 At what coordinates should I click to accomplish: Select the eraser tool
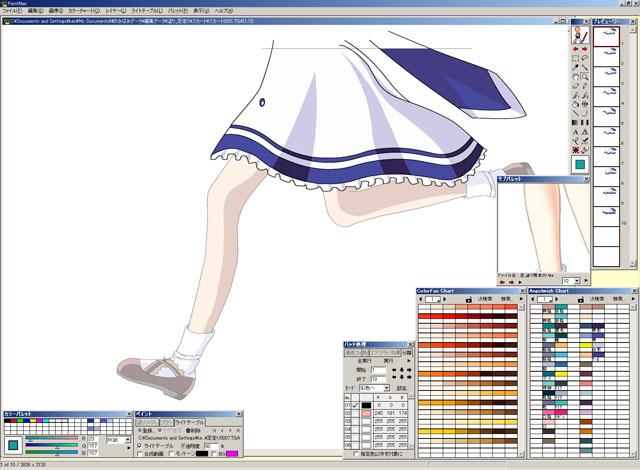(x=575, y=86)
